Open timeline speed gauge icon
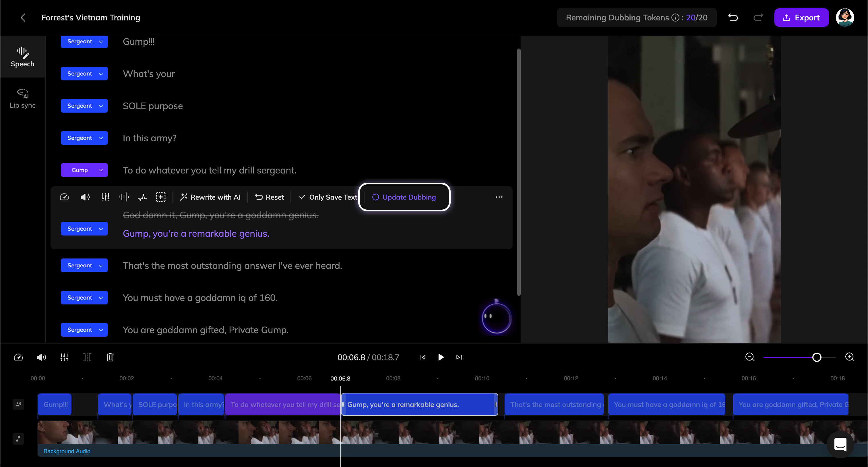868x467 pixels. (x=18, y=357)
